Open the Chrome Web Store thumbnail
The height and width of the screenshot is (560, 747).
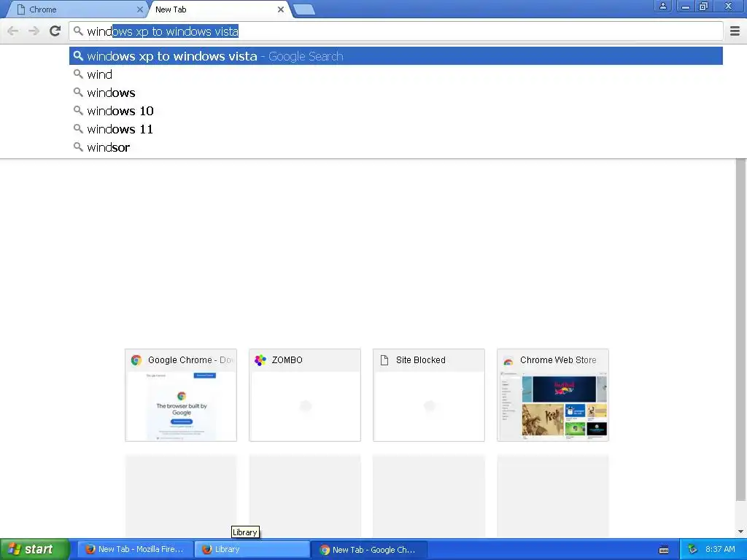point(553,395)
